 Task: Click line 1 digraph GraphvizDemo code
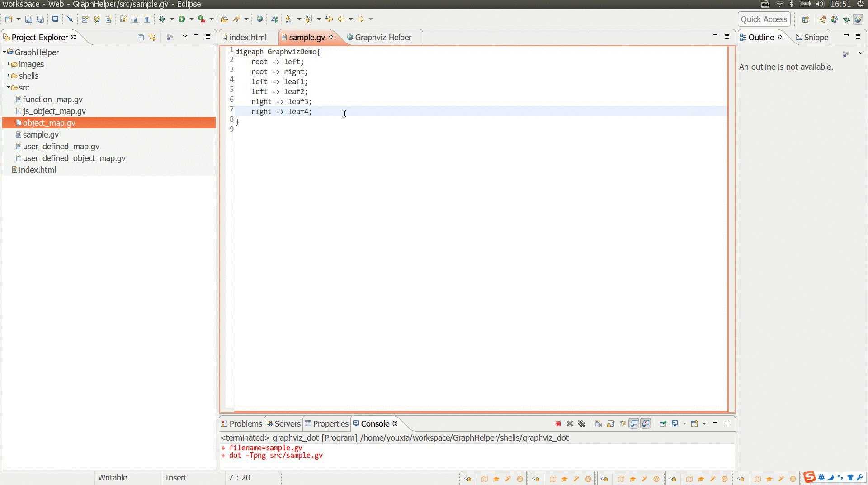277,52
